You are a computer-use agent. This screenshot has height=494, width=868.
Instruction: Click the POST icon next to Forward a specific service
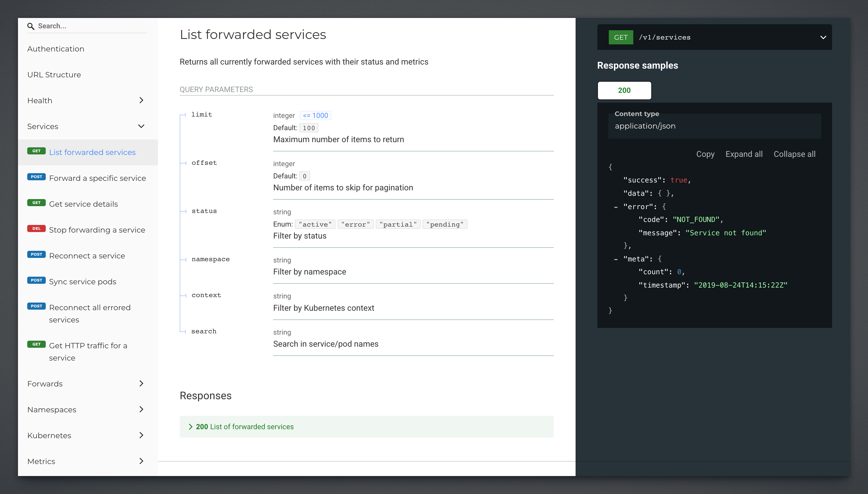coord(36,176)
